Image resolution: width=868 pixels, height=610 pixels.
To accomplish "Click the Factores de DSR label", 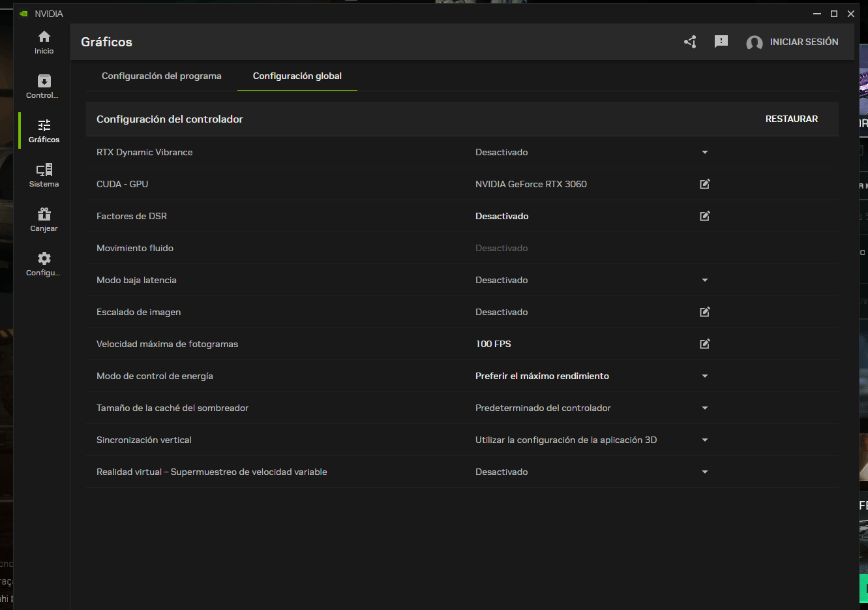I will pos(132,216).
